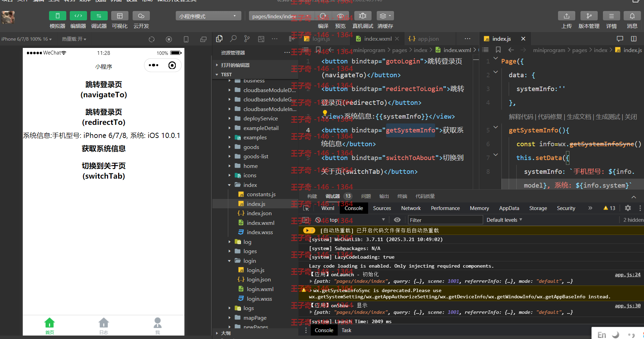
Task: Tap the 跳转登录页 (navigateTo) button in simulator
Action: (104, 89)
